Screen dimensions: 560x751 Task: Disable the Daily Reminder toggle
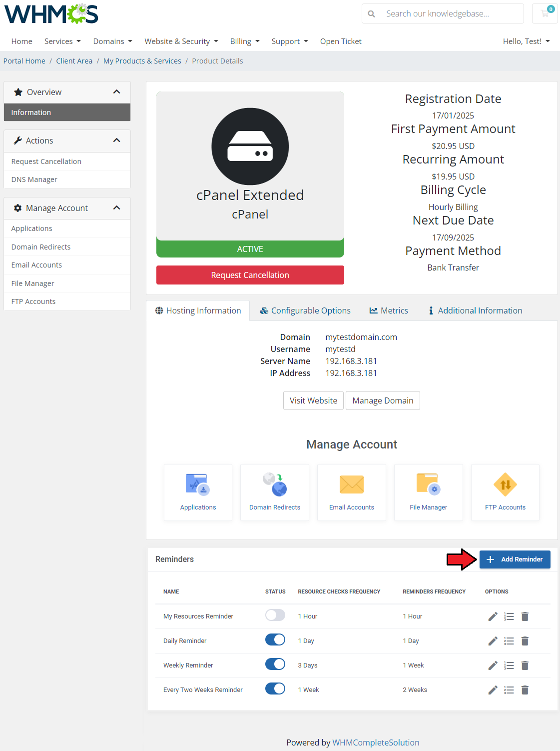click(x=275, y=639)
